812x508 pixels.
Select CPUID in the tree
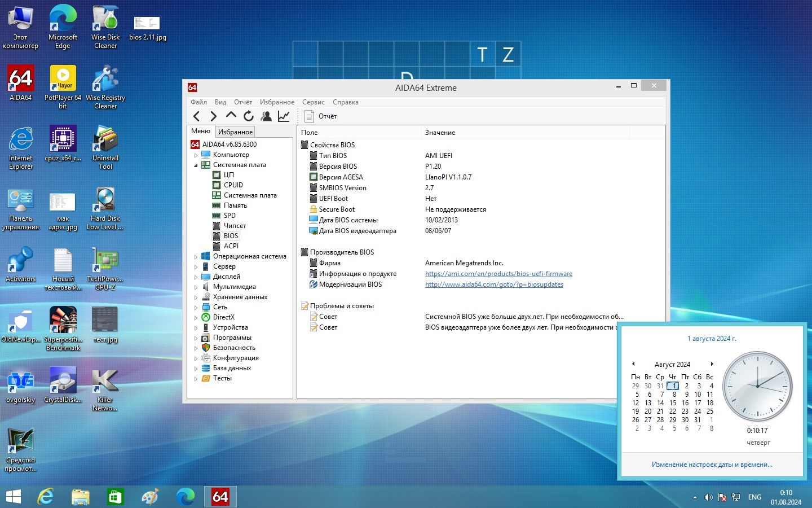coord(233,185)
